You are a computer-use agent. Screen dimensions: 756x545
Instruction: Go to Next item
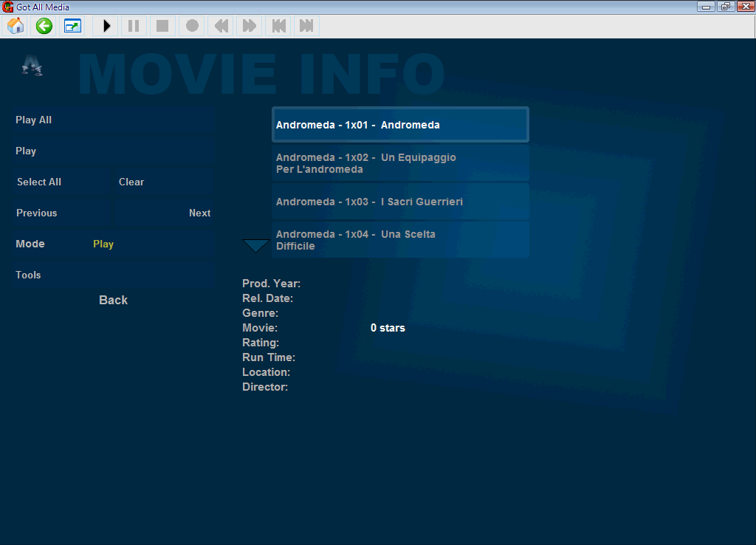coord(164,213)
